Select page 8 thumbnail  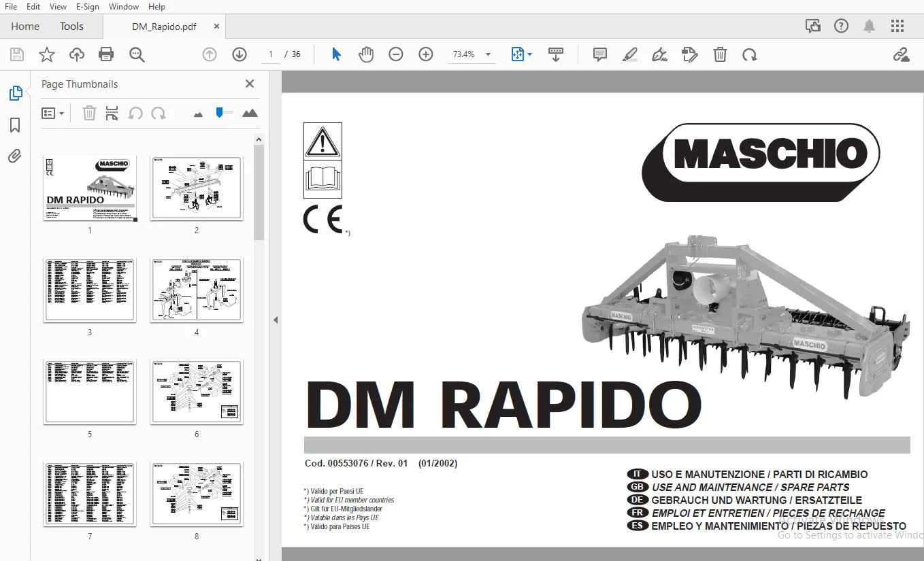(x=197, y=494)
